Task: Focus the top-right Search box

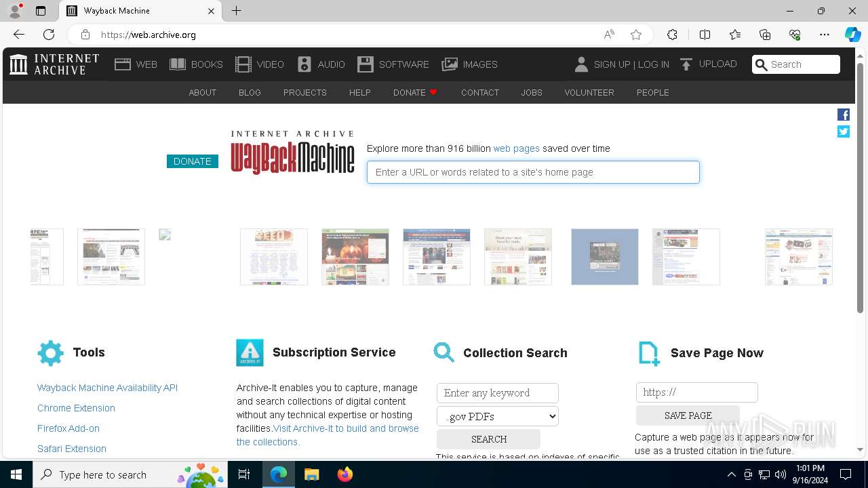Action: 796,64
